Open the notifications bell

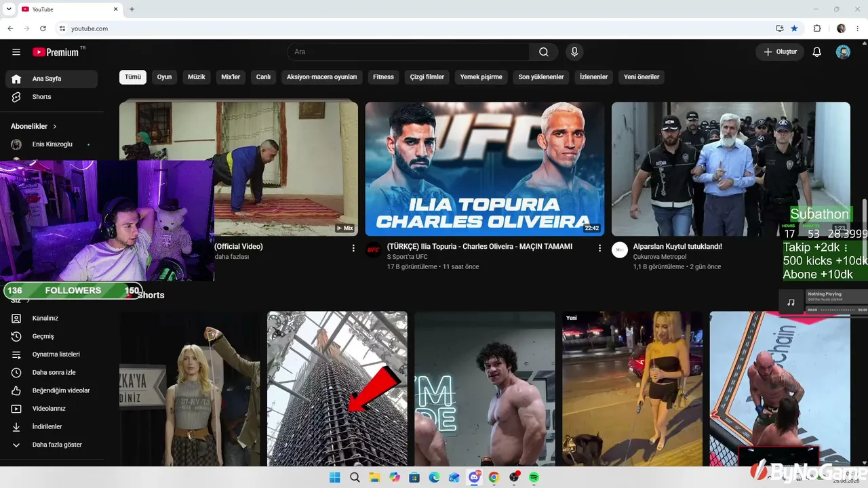tap(817, 52)
